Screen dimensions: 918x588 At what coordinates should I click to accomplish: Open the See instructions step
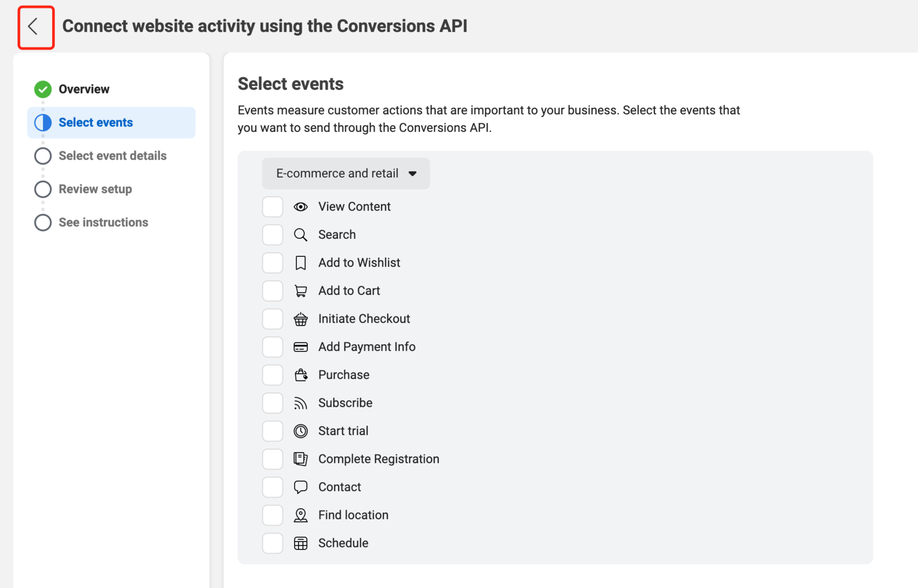click(x=103, y=223)
